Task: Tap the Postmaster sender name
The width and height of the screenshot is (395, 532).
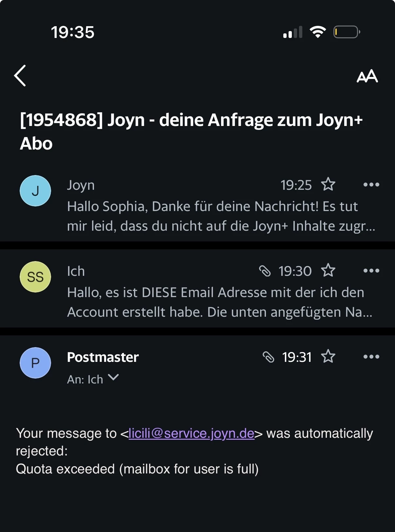Action: pos(103,357)
